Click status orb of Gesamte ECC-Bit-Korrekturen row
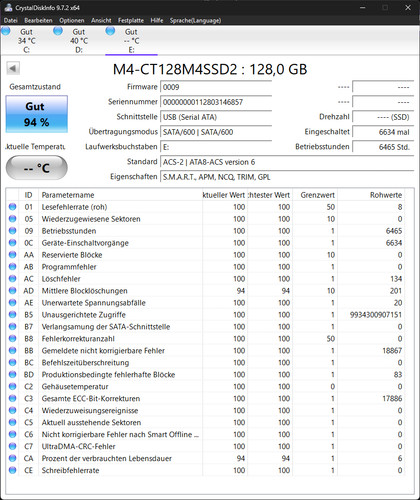Screen dimensions: 420x500 pos(13,398)
